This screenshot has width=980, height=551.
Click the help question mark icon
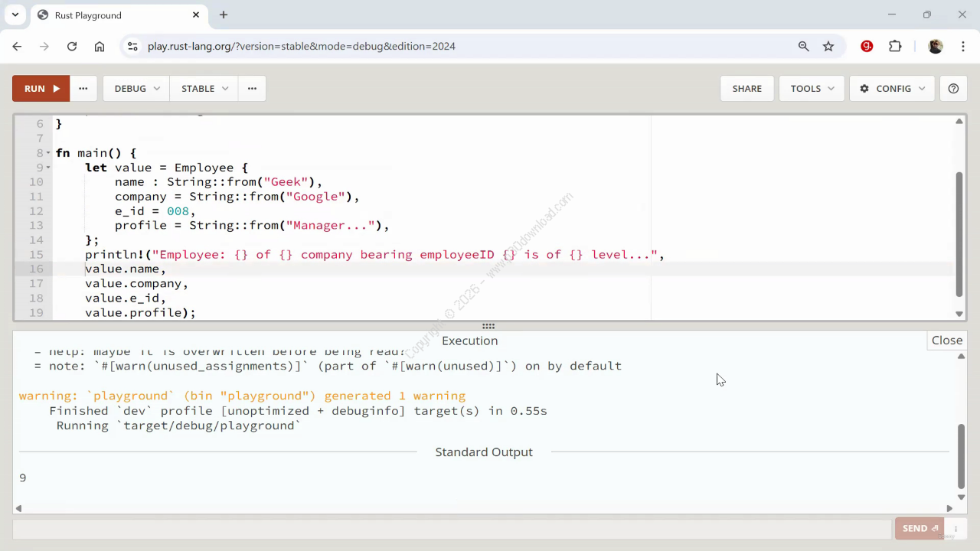[953, 88]
